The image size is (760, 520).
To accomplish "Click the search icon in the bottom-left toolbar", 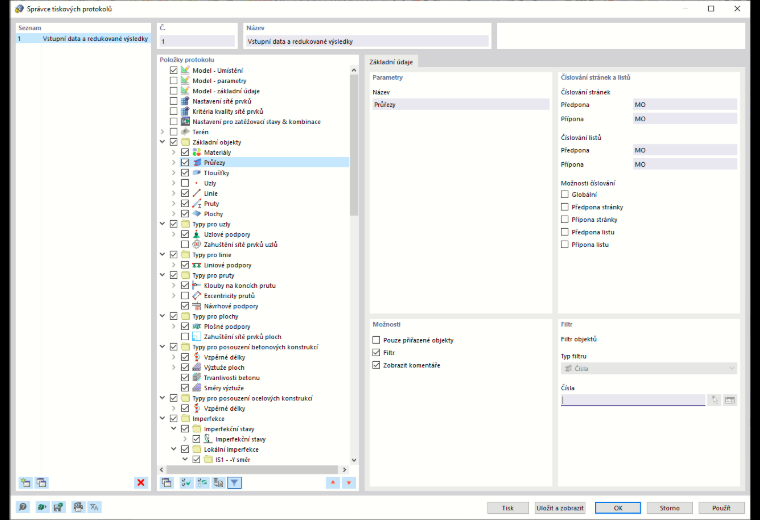I will click(x=23, y=507).
